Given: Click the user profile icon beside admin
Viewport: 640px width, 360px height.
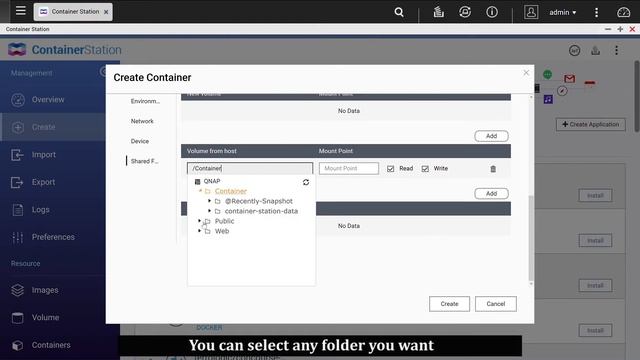Looking at the screenshot, I should [531, 12].
